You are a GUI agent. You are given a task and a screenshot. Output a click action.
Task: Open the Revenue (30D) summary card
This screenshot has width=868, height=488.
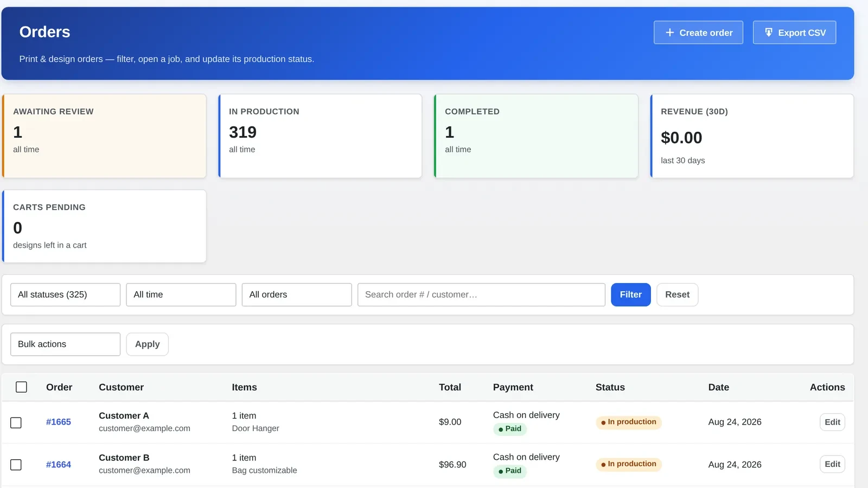tap(752, 136)
